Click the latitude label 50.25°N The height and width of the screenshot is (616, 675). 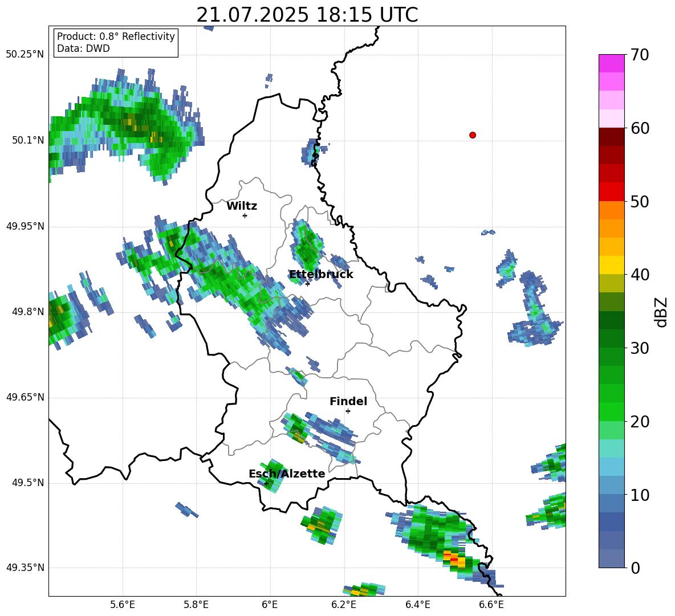(x=25, y=55)
